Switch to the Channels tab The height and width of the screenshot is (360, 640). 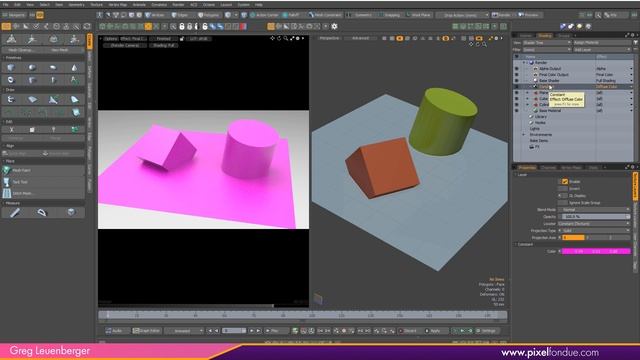pos(548,167)
